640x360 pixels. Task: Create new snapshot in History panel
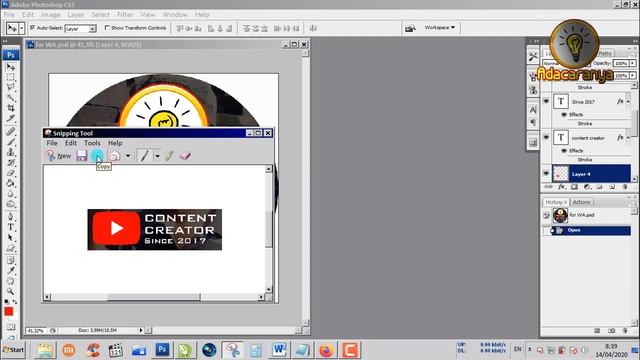coord(611,331)
